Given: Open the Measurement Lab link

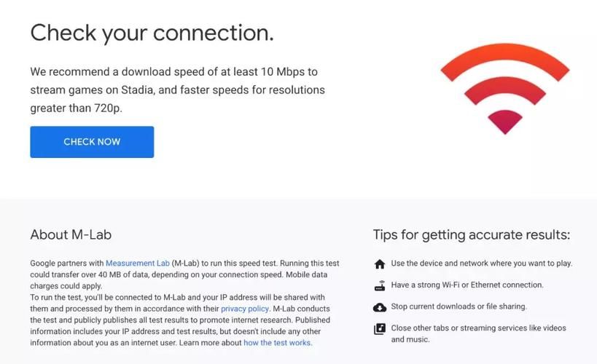Looking at the screenshot, I should pos(137,263).
